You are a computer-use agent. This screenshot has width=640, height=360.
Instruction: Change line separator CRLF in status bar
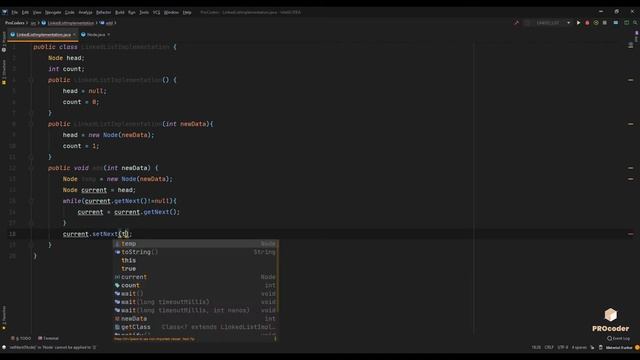coord(549,348)
